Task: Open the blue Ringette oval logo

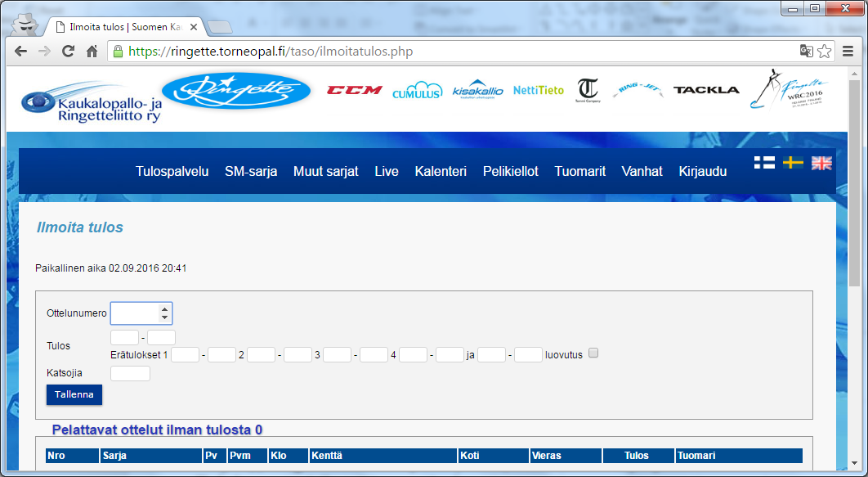Action: point(236,91)
